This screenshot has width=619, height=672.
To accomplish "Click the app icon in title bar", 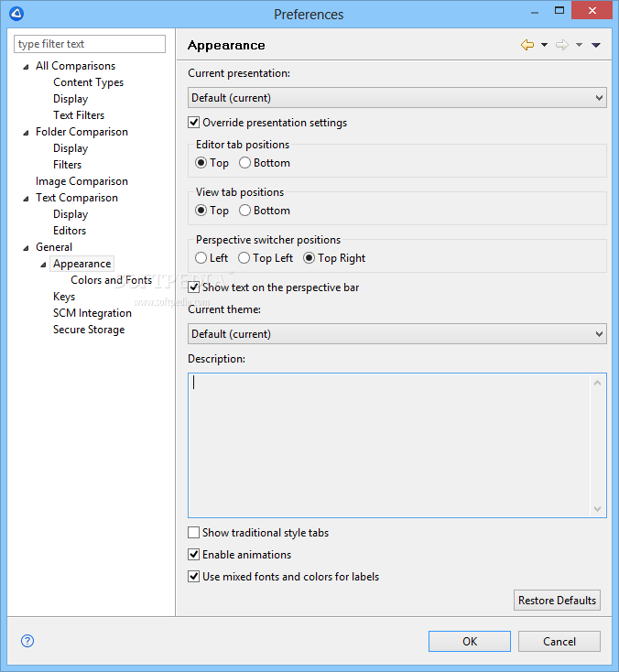I will coord(16,14).
